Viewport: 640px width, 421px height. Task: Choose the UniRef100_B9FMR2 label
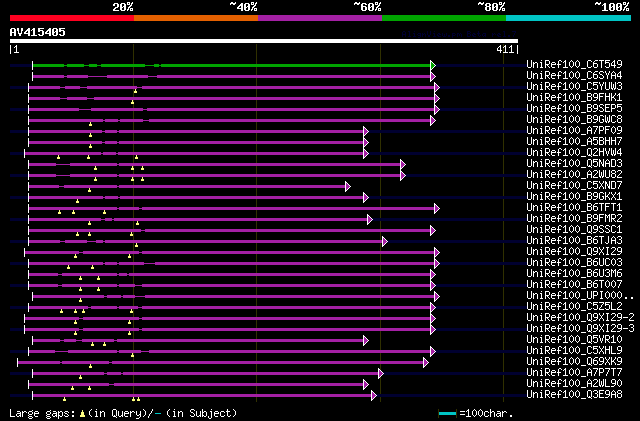click(x=574, y=219)
